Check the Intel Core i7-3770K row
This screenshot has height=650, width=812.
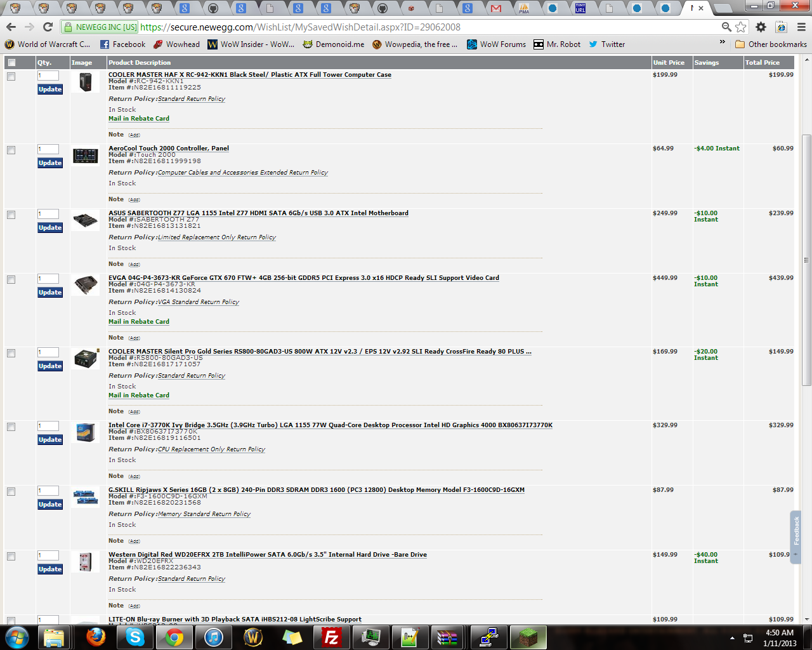11,427
